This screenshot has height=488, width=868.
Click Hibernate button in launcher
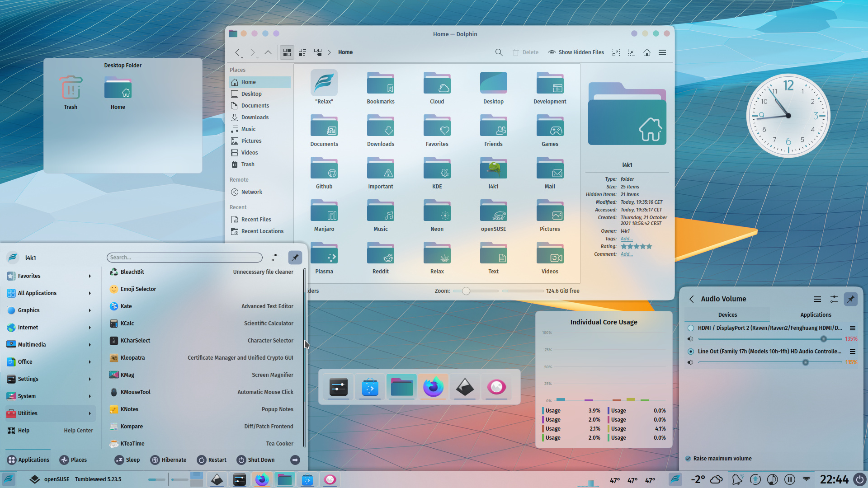tap(168, 460)
